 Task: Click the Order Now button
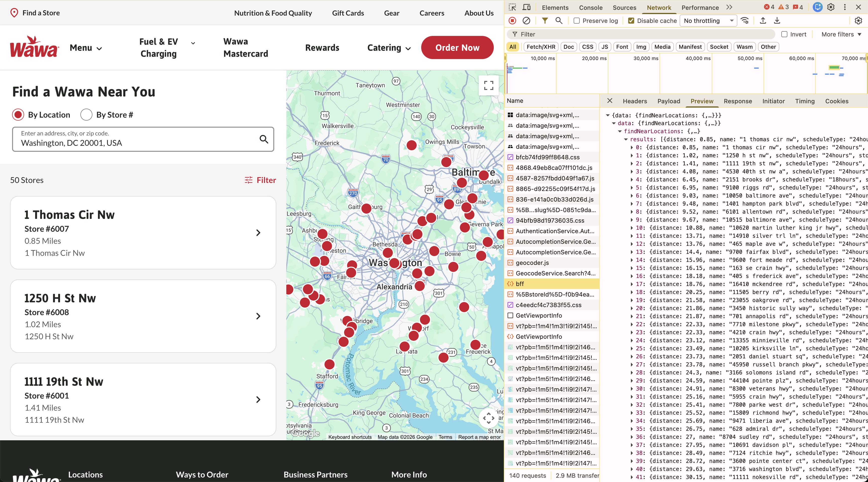pos(457,48)
